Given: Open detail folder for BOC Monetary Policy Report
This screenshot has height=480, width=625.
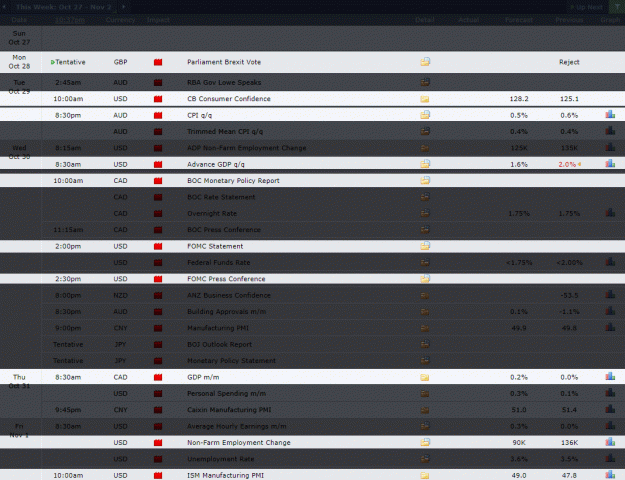Looking at the screenshot, I should tap(425, 180).
